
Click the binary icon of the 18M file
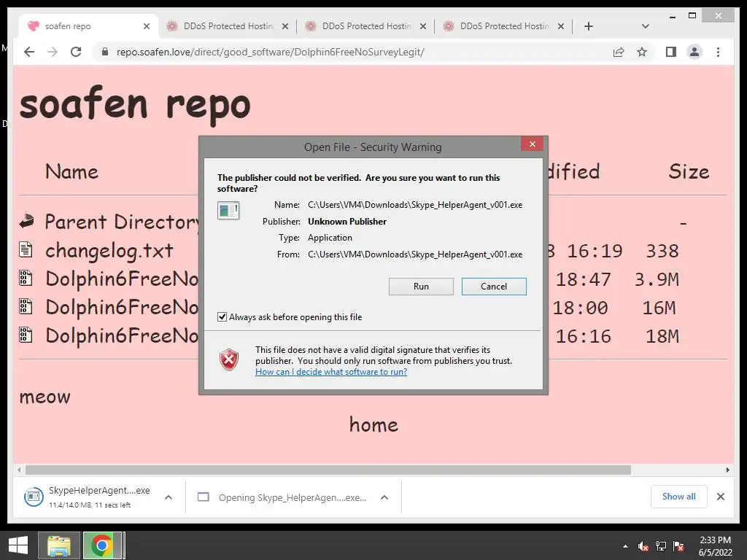(26, 335)
